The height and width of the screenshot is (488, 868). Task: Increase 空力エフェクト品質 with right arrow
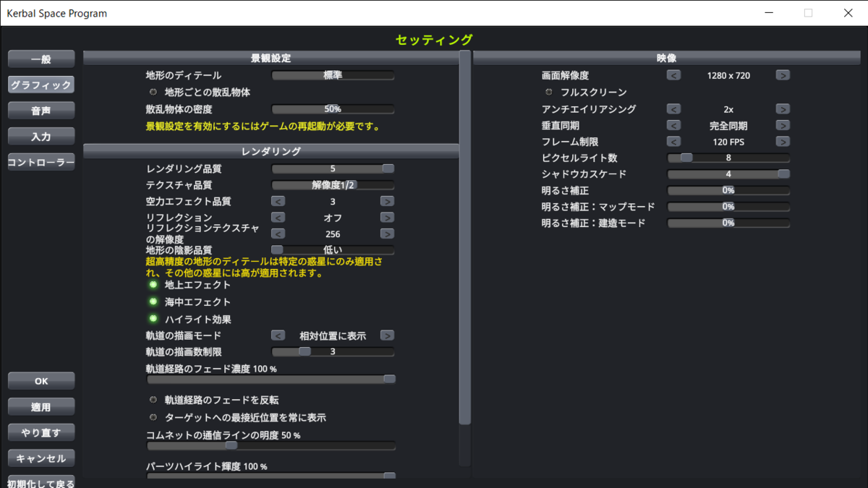click(x=387, y=200)
